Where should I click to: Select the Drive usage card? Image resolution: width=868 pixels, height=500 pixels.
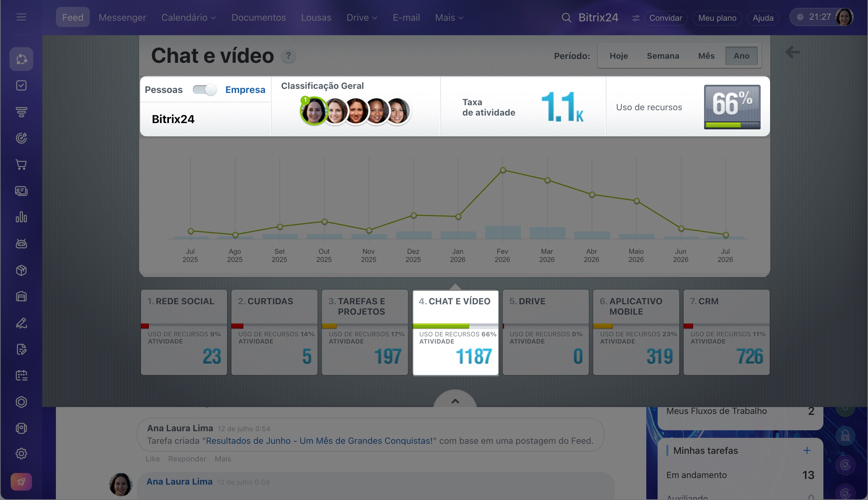click(x=545, y=332)
